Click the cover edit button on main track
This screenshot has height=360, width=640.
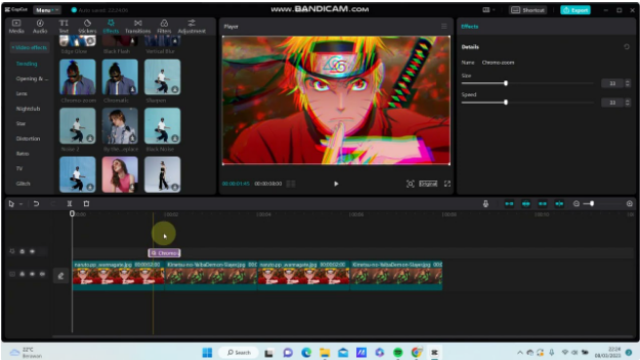click(61, 276)
